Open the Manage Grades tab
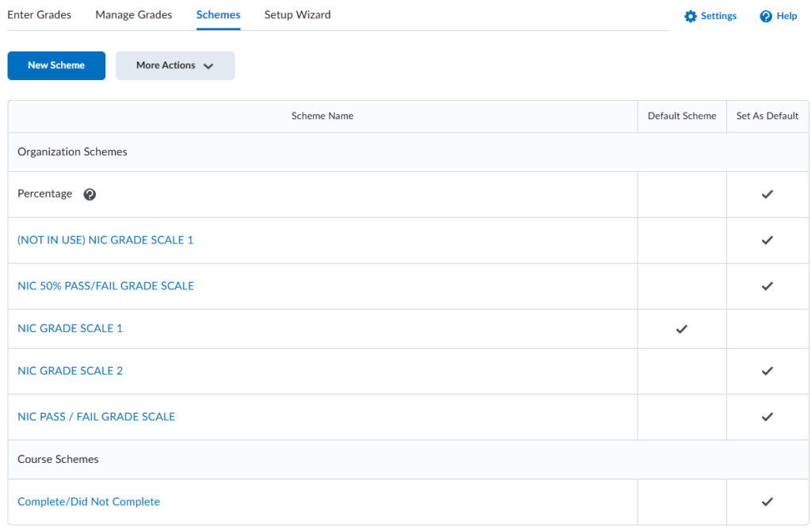 click(133, 15)
